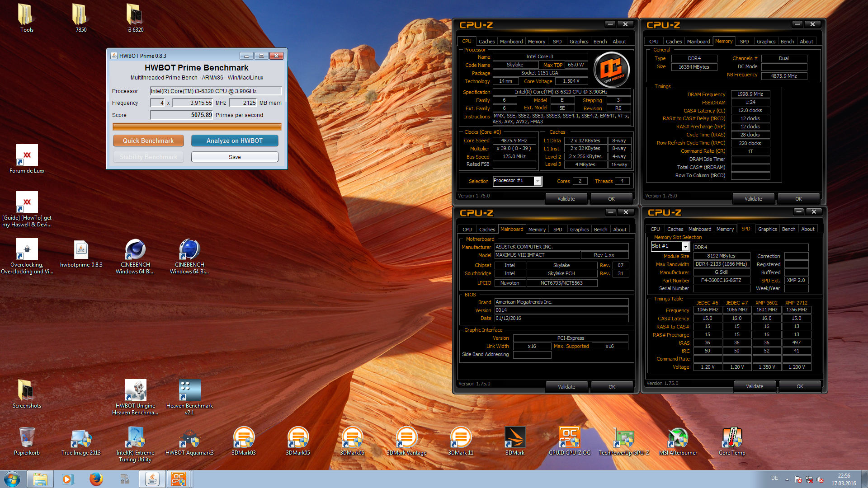Click the HWBOT Prime orange progress bar

[x=197, y=127]
